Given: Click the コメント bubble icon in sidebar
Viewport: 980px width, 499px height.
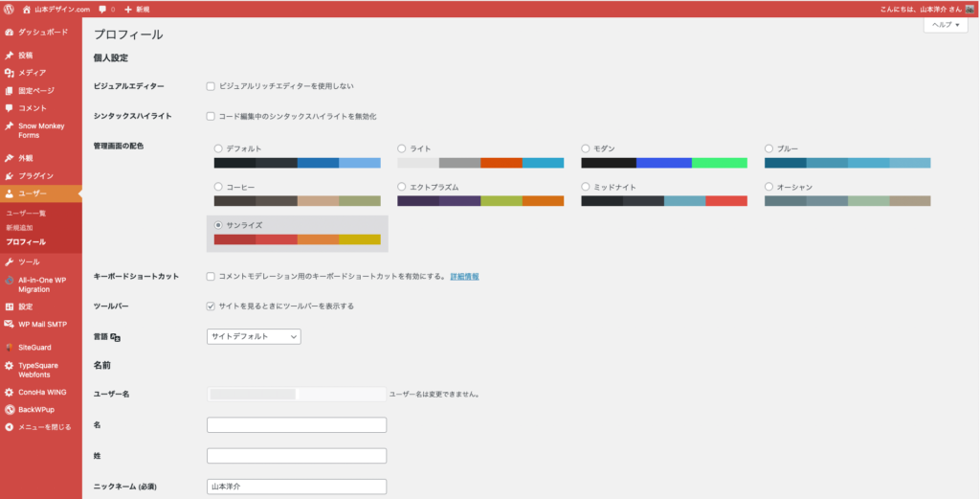Looking at the screenshot, I should point(10,108).
